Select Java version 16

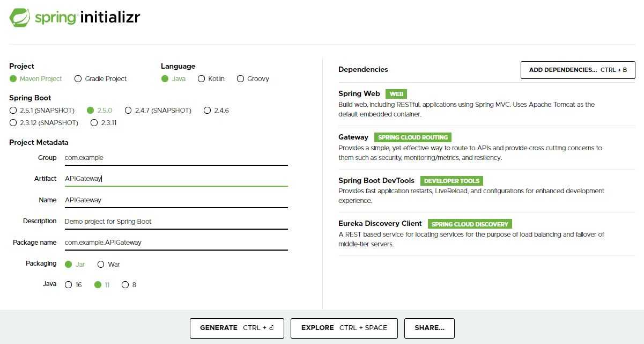[x=73, y=285]
